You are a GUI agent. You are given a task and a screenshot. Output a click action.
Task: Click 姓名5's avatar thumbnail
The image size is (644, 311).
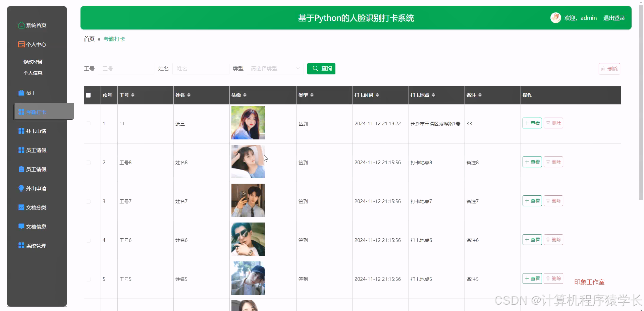pos(248,278)
